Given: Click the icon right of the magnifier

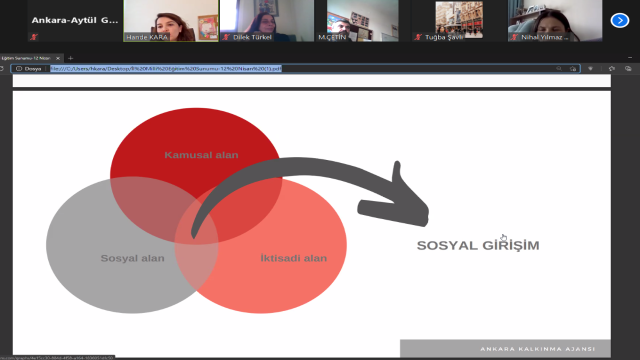Looking at the screenshot, I should pos(573,69).
